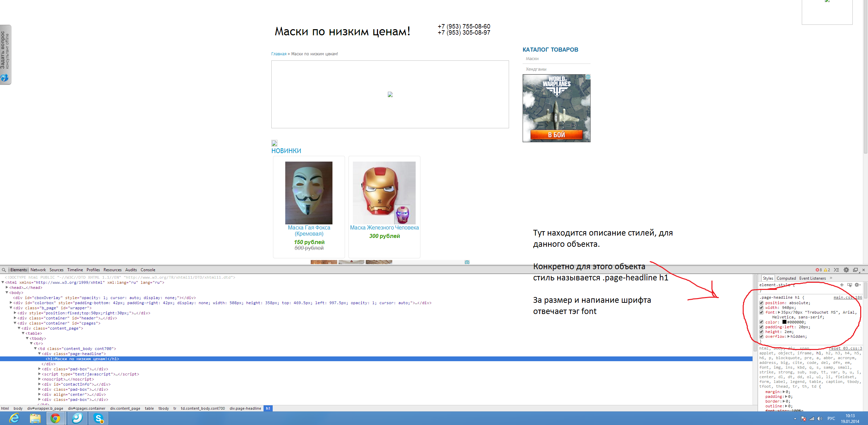This screenshot has width=868, height=425.
Task: Switch to the Console panel tab
Action: 148,270
